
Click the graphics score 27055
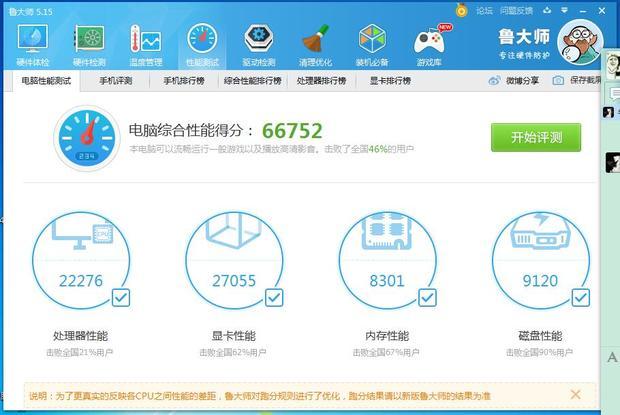coord(234,281)
